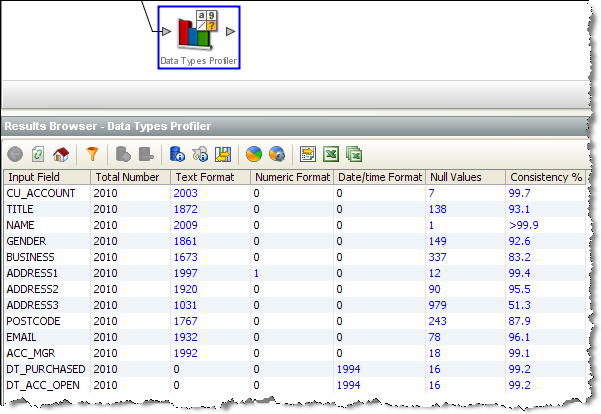The image size is (601, 414).
Task: Select the DT_PURCHASED field cell
Action: 46,369
